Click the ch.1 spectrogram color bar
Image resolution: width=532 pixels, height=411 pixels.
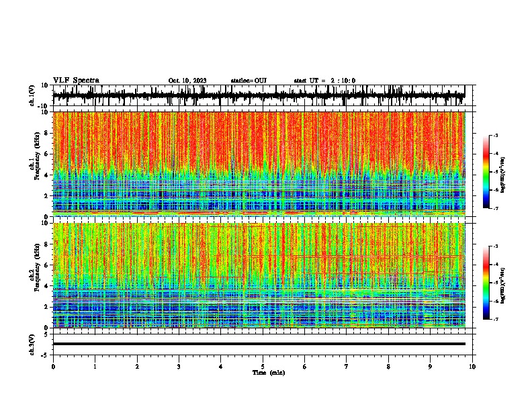tap(486, 172)
